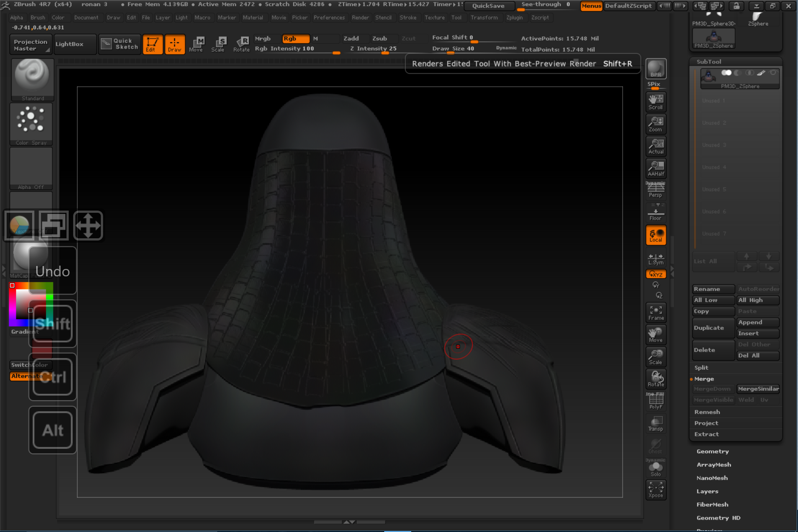Toggle Zadd sculpt mode
Screen dimensions: 798x532
[x=355, y=38]
